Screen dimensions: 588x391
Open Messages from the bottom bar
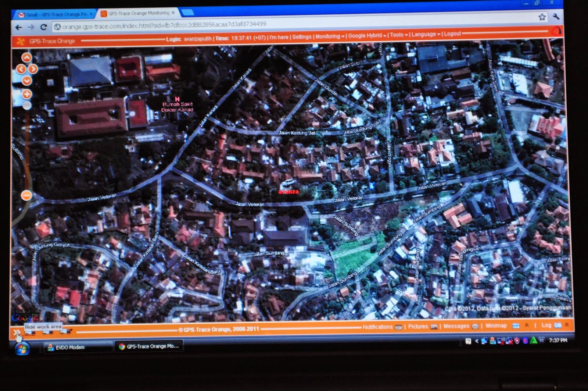point(456,326)
